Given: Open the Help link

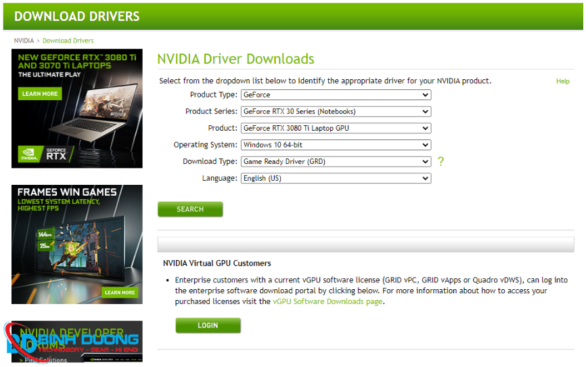Looking at the screenshot, I should (562, 81).
